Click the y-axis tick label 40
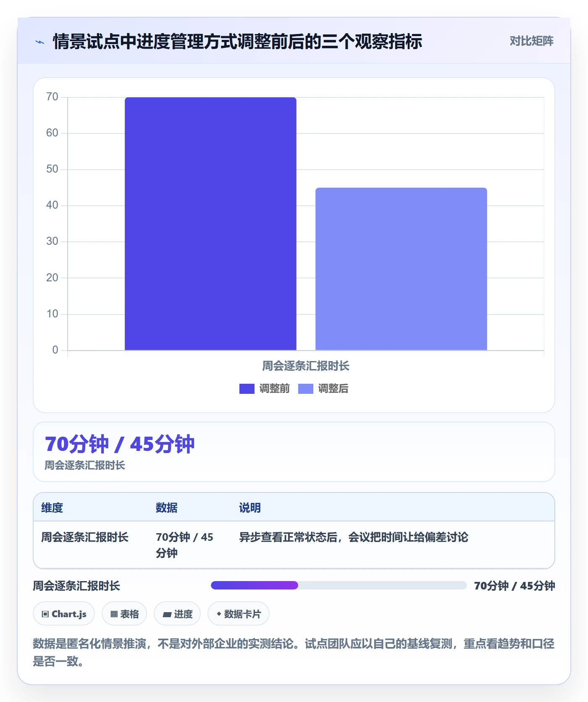The image size is (588, 702). [52, 205]
